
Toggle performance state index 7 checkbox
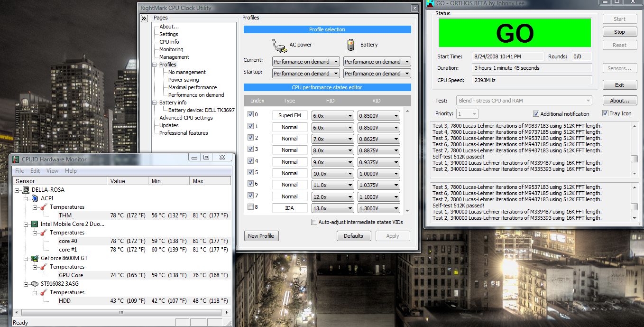(x=250, y=195)
